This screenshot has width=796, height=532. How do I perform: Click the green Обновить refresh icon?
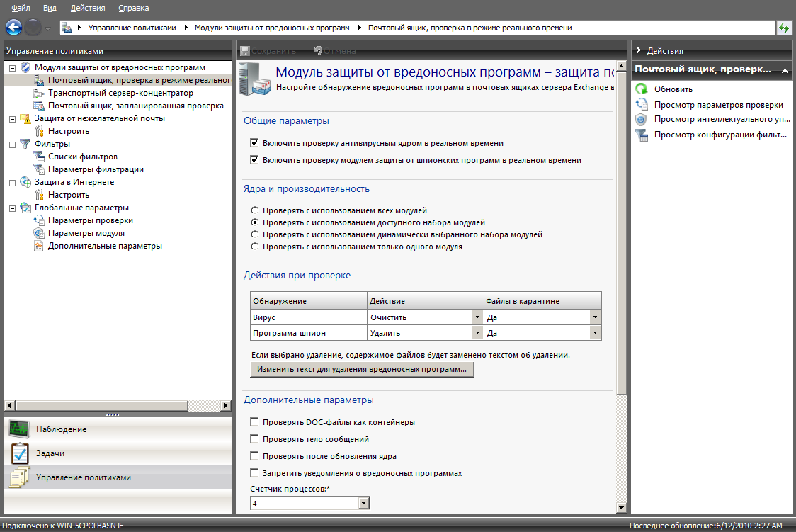(642, 89)
